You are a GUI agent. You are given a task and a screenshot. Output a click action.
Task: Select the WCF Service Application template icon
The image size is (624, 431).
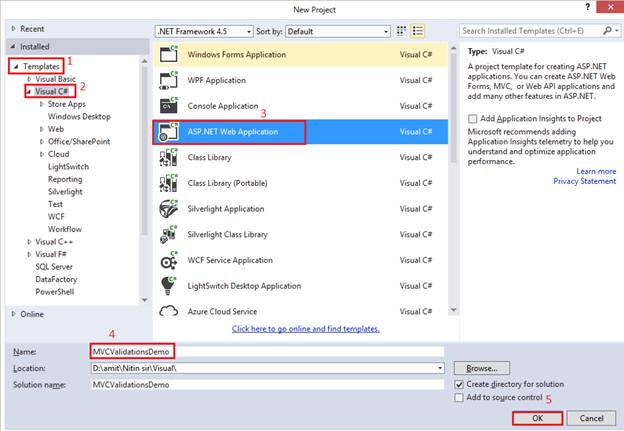pos(169,260)
